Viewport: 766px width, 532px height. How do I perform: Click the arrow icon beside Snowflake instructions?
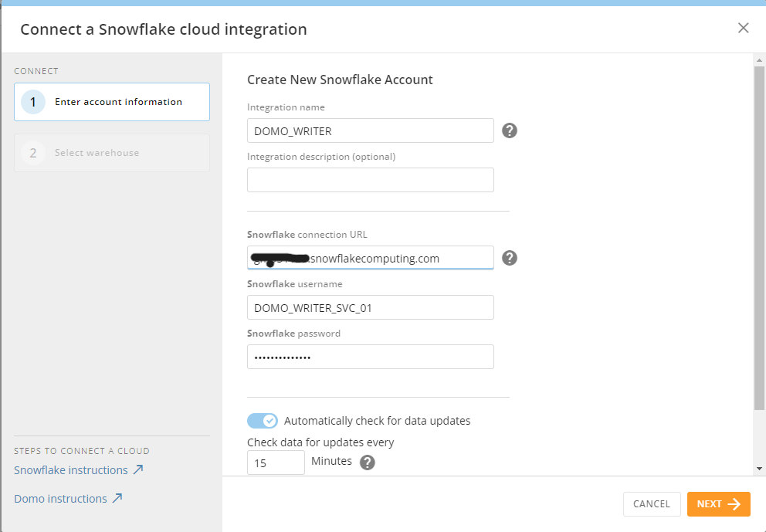pos(137,469)
